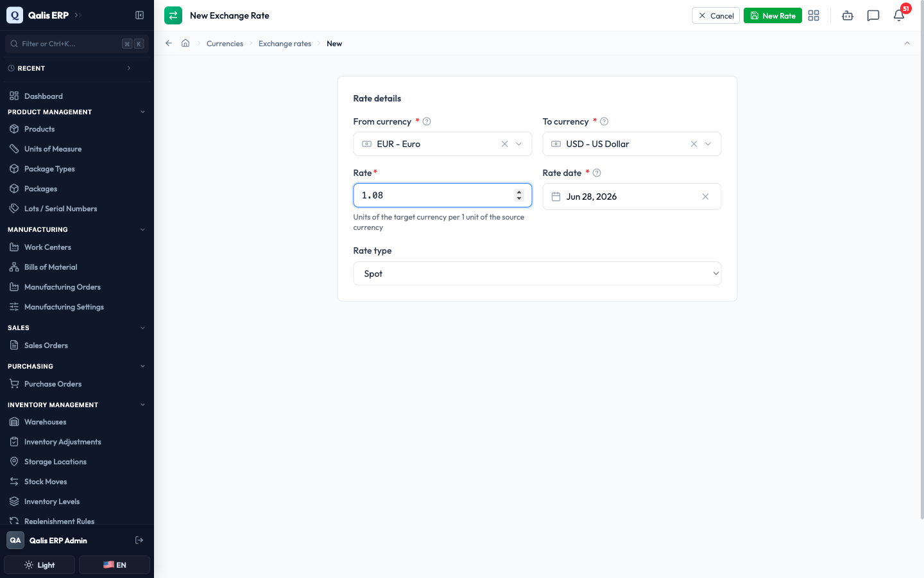Collapse the PURCHASING section

tap(142, 366)
